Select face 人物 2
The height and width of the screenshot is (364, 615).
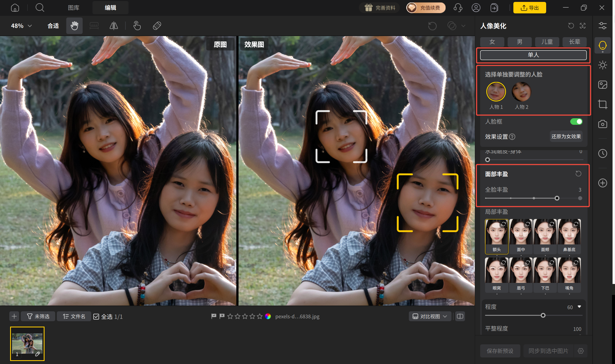click(x=521, y=92)
